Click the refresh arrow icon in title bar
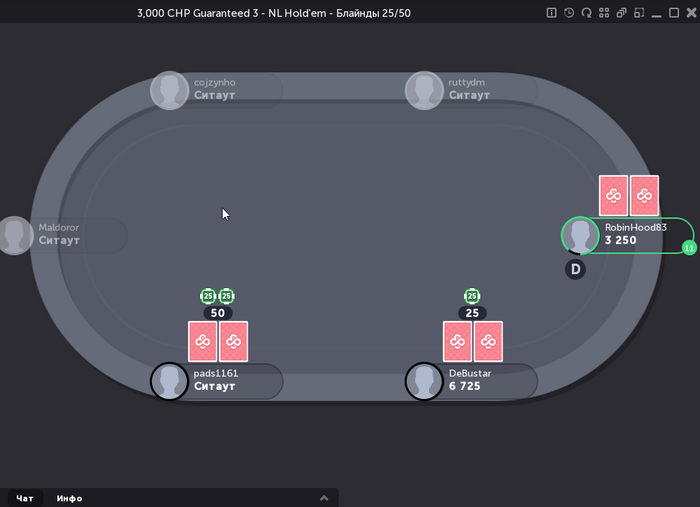 pos(586,13)
